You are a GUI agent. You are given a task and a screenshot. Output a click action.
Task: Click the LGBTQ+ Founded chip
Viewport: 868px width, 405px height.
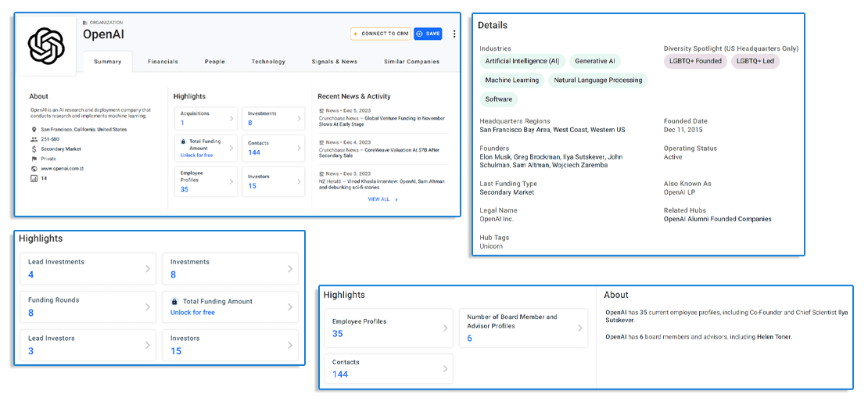(695, 62)
